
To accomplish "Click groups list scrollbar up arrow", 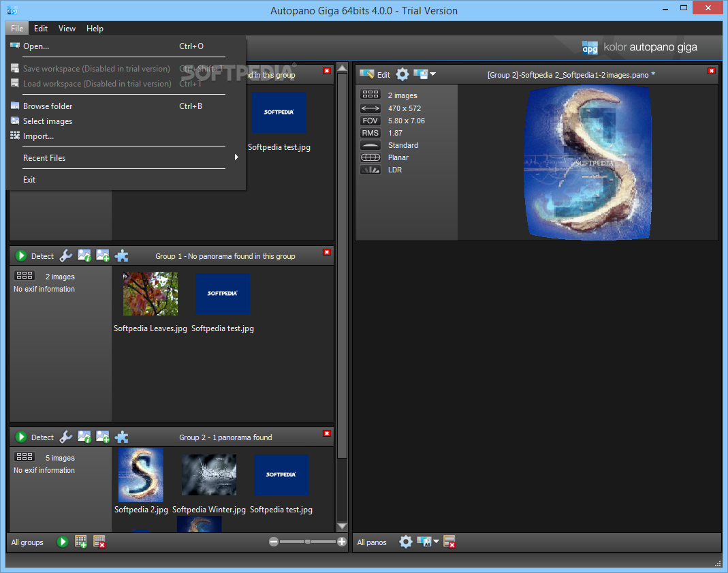I will click(342, 68).
